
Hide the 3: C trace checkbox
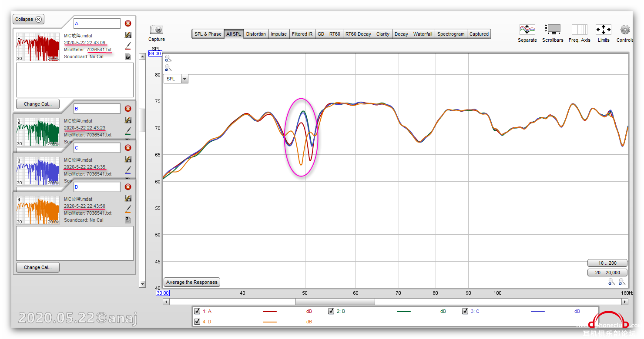coord(465,311)
